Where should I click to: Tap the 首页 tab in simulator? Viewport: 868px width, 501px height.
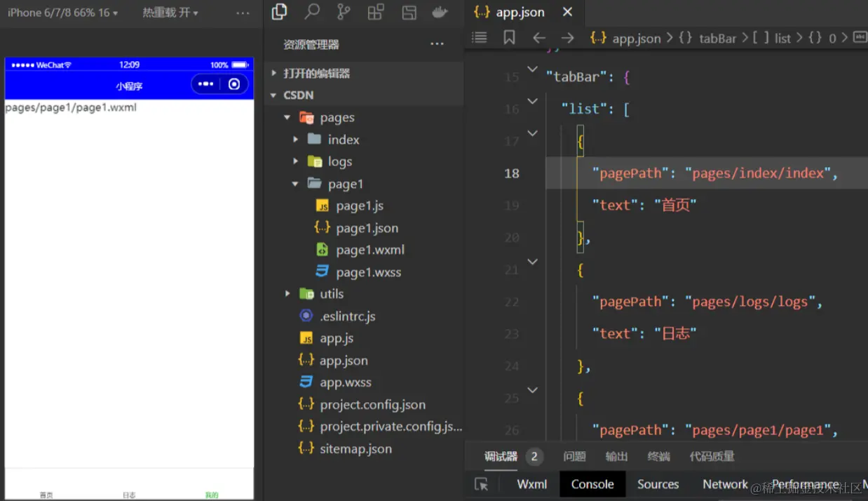(46, 495)
